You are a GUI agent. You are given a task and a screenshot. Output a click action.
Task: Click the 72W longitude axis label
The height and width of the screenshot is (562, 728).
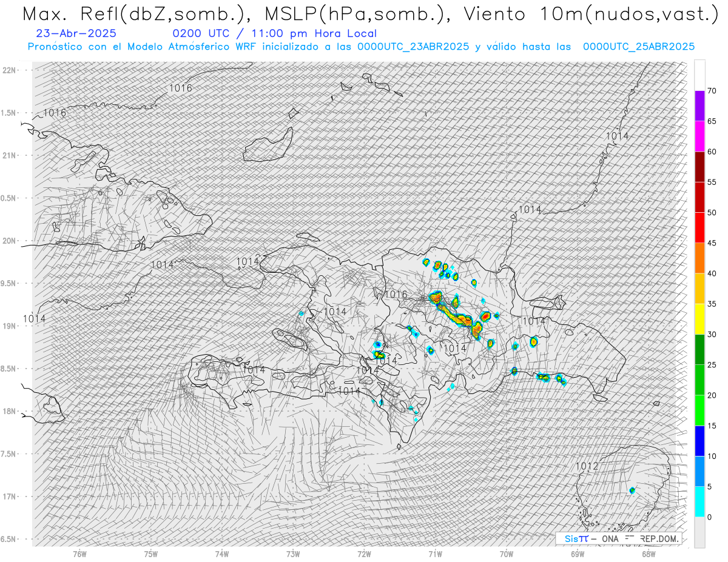pos(364,554)
